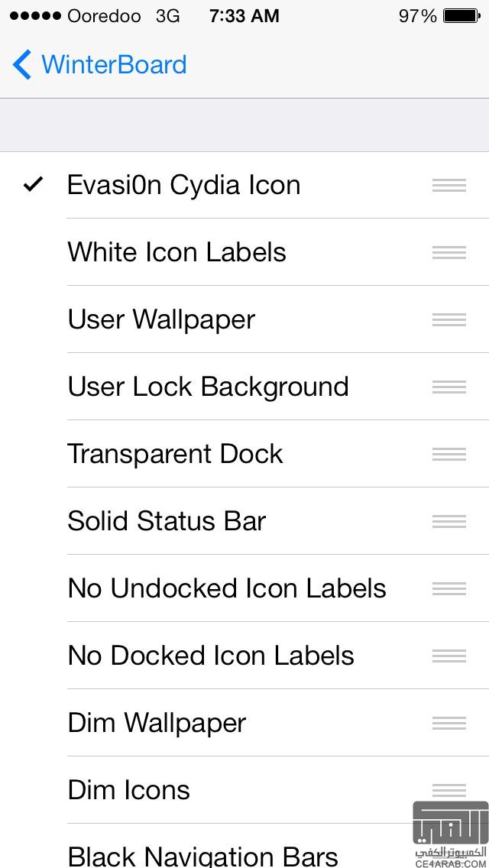Tap the battery icon in status bar
This screenshot has width=489, height=868.
point(461,15)
